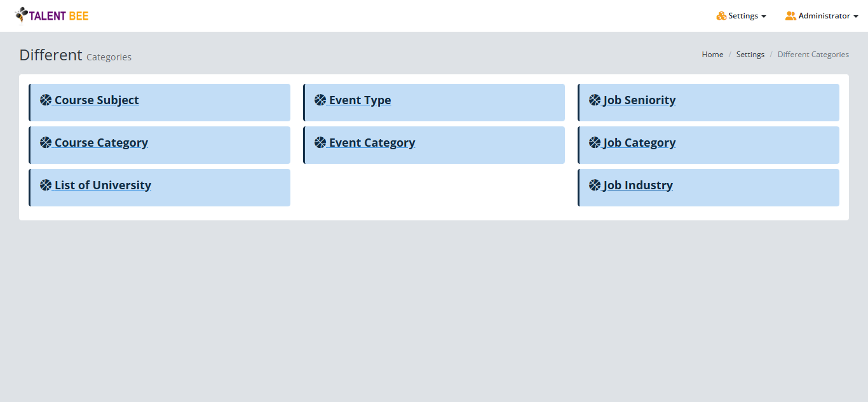Open the Settings dropdown menu
The image size is (868, 402).
point(742,15)
